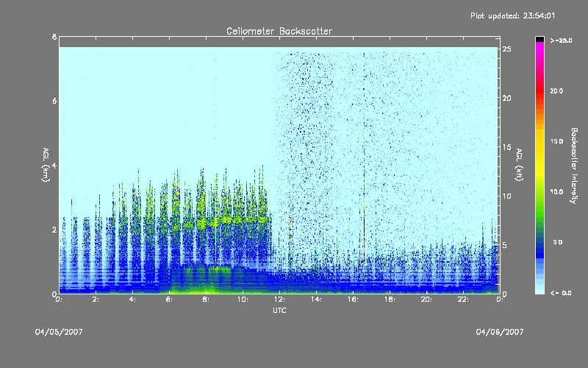Click the pale cyan bottom of the colorbar
This screenshot has width=588, height=368.
click(x=539, y=287)
